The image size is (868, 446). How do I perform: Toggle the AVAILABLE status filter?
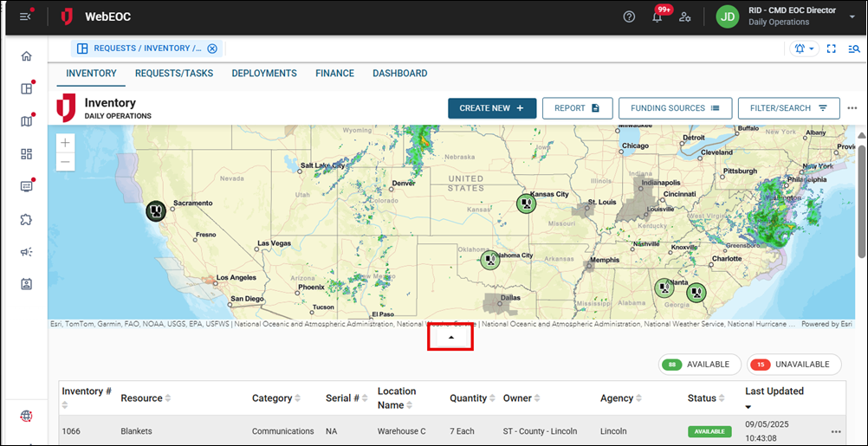point(700,364)
